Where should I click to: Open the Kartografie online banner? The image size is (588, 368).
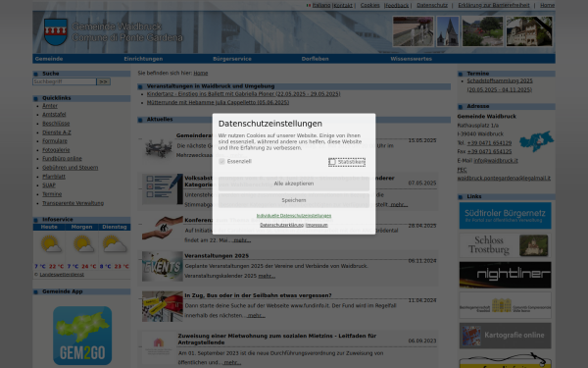(x=505, y=336)
